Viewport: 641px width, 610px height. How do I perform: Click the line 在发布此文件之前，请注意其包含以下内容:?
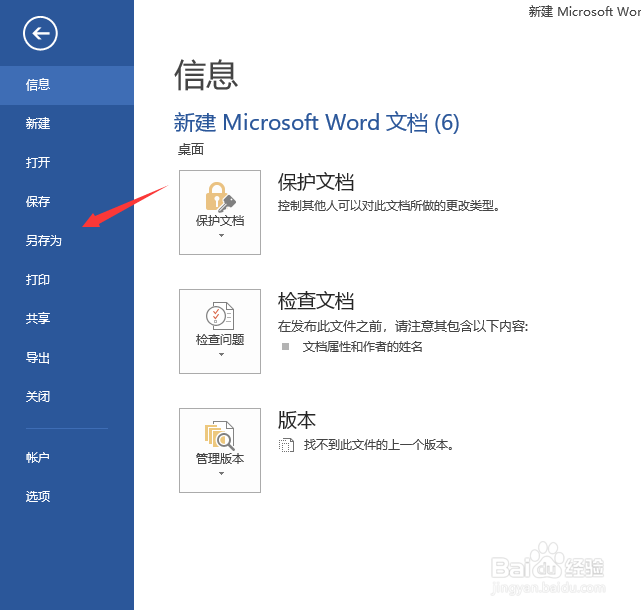tap(403, 326)
